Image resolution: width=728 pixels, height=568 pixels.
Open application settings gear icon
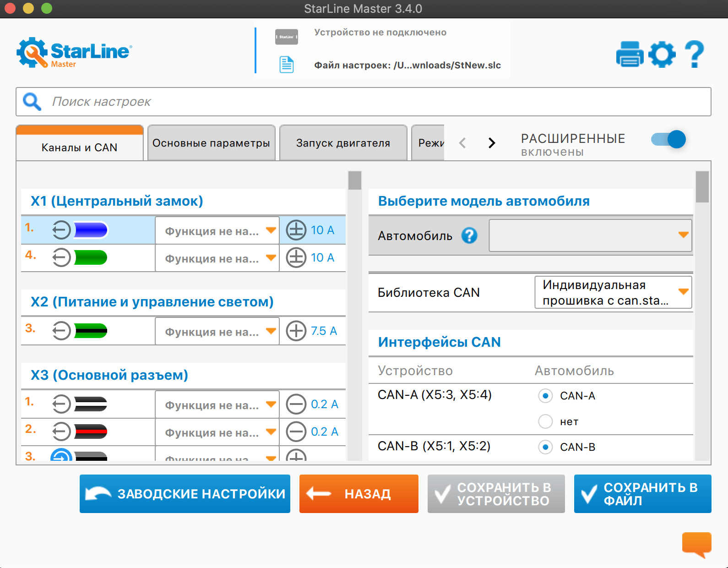[662, 55]
